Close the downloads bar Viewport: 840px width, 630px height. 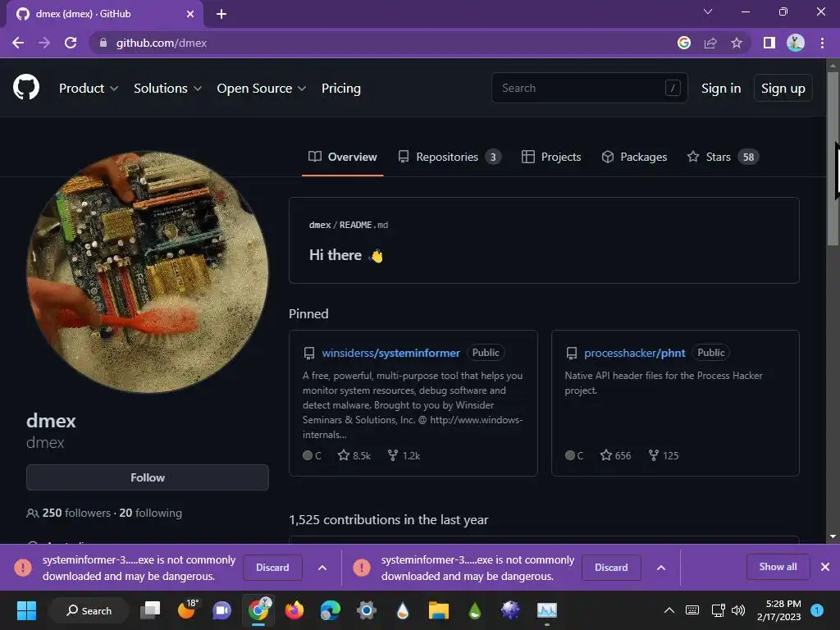(825, 567)
